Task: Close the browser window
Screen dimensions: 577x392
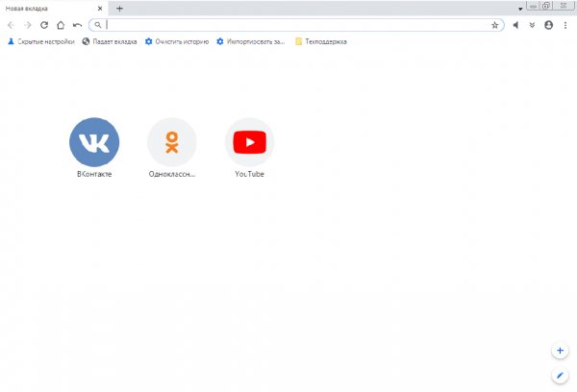Action: [x=564, y=6]
